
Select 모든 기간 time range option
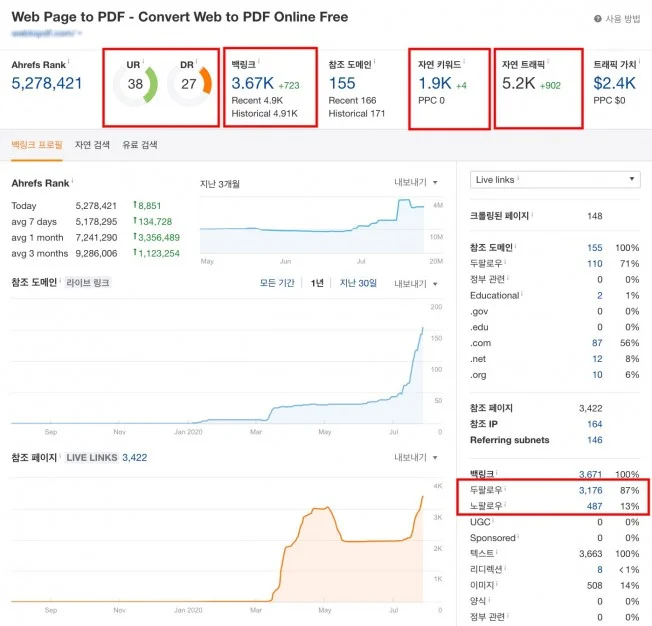[277, 283]
